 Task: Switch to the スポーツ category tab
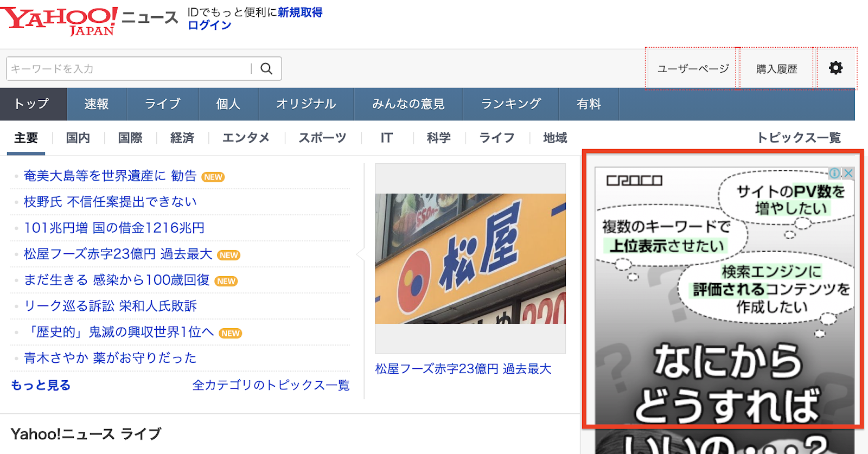click(323, 138)
